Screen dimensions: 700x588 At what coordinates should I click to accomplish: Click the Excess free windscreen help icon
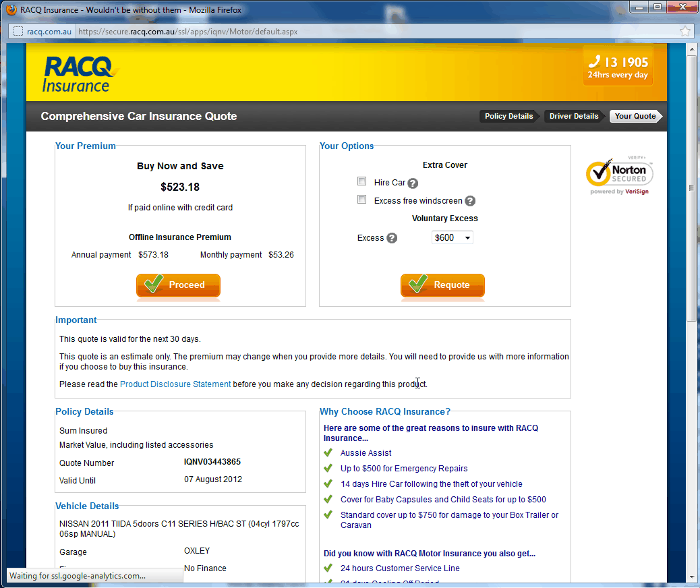[470, 201]
